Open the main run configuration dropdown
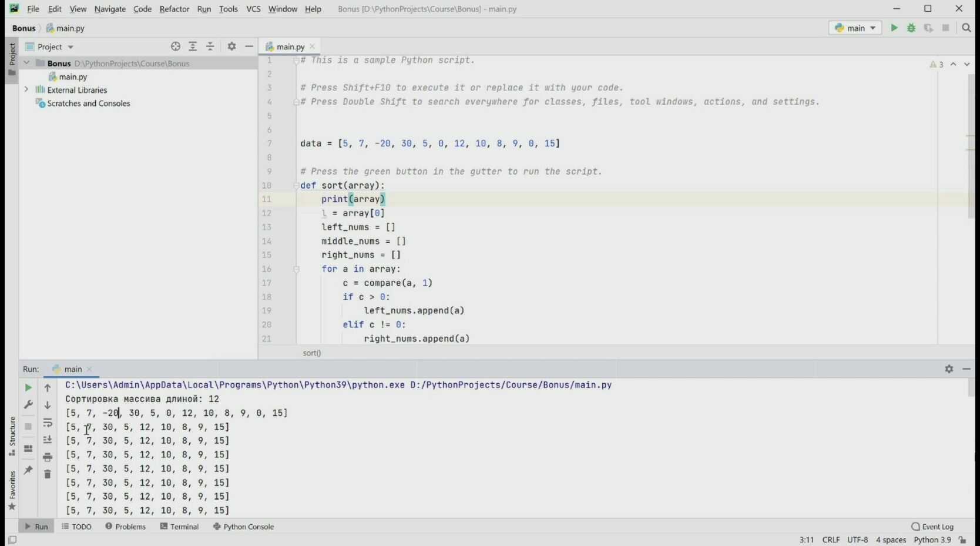 [855, 28]
